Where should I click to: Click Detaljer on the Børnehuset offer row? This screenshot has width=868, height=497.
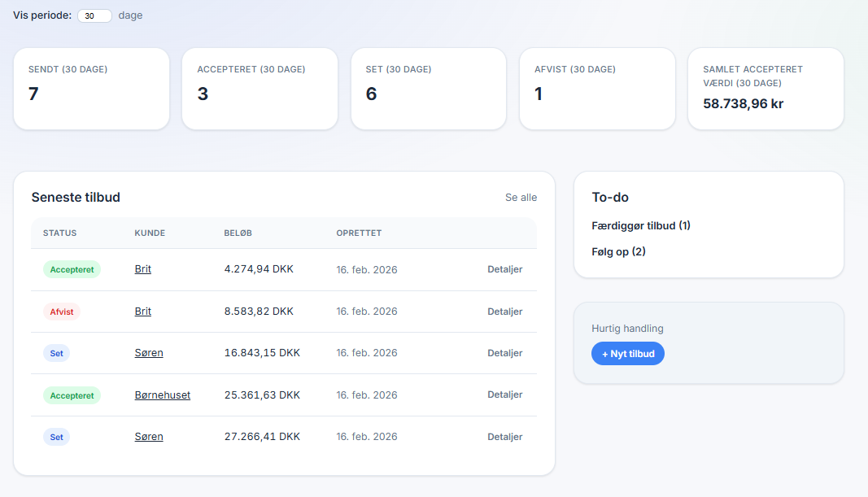[504, 395]
